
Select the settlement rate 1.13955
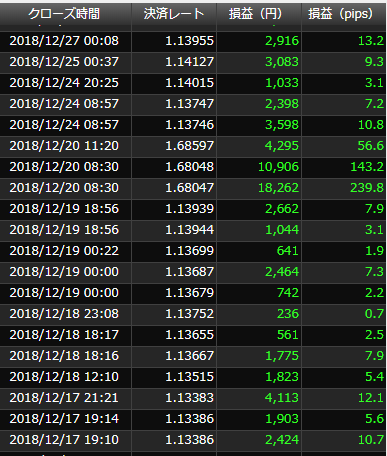[x=189, y=41]
